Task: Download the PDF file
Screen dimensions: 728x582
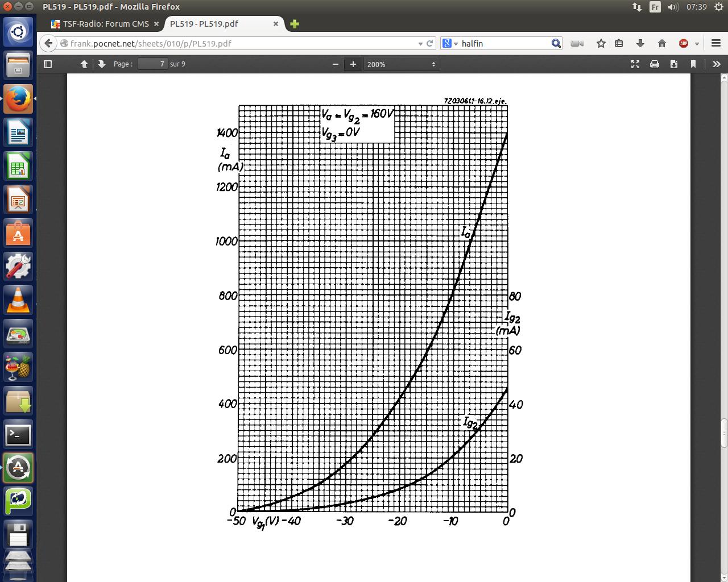Action: pos(674,64)
